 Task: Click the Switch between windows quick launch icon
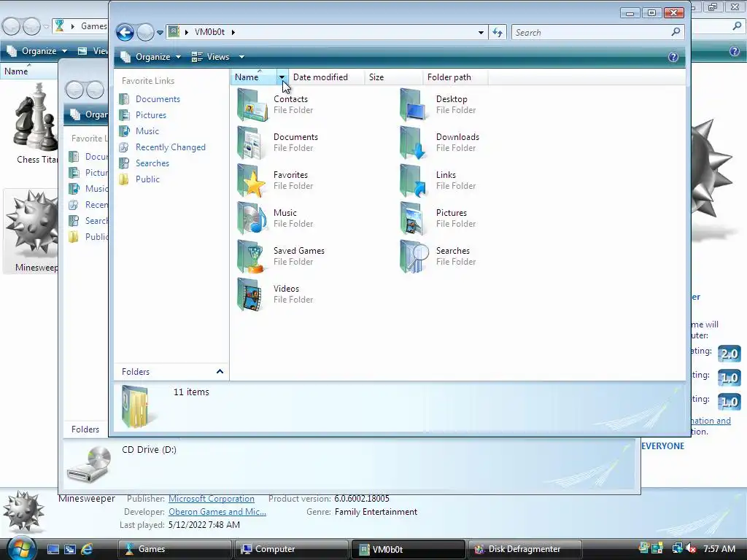pyautogui.click(x=70, y=549)
